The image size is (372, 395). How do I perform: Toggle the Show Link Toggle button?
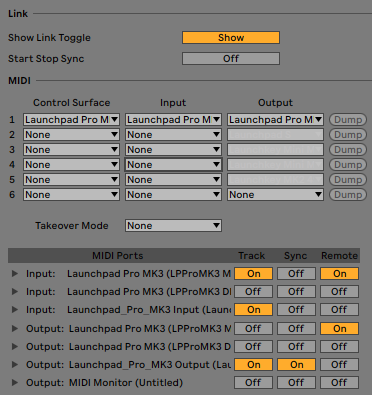pos(231,38)
